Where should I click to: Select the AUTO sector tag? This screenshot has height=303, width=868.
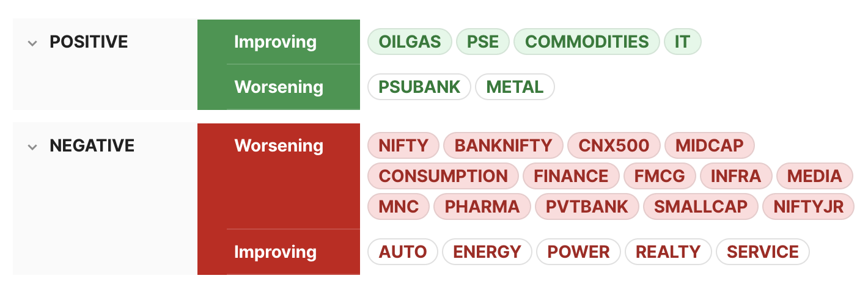click(x=403, y=252)
